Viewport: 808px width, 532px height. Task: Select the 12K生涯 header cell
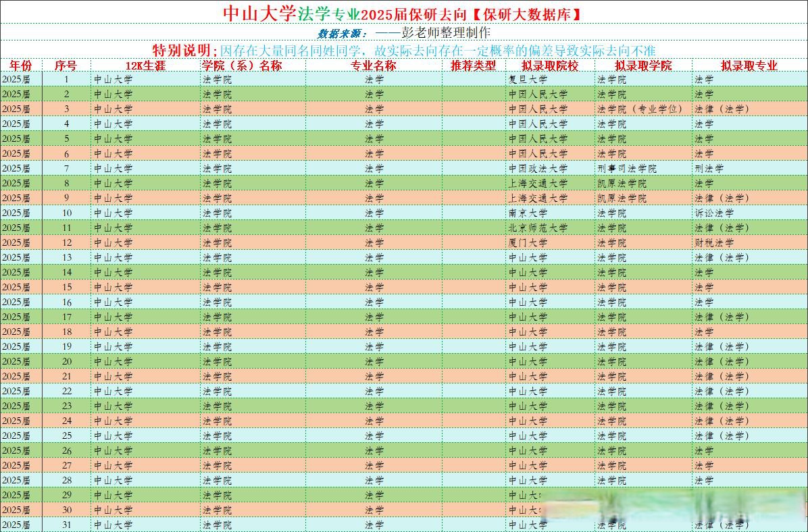[x=146, y=65]
